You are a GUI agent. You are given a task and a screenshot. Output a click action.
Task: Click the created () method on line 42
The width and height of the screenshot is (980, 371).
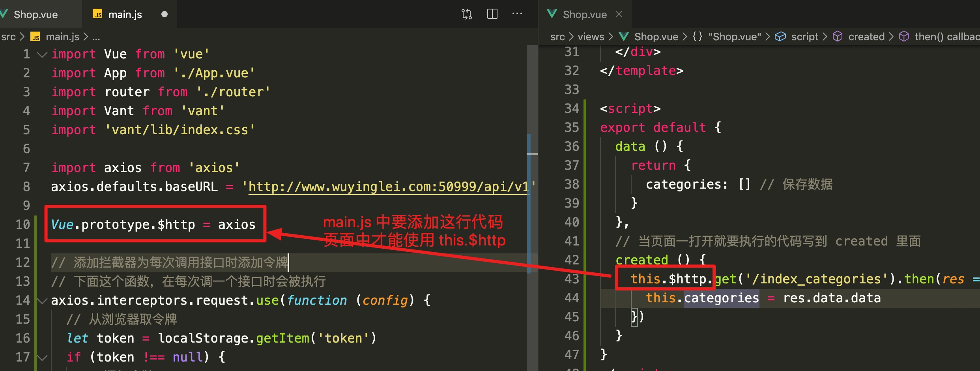click(x=660, y=260)
